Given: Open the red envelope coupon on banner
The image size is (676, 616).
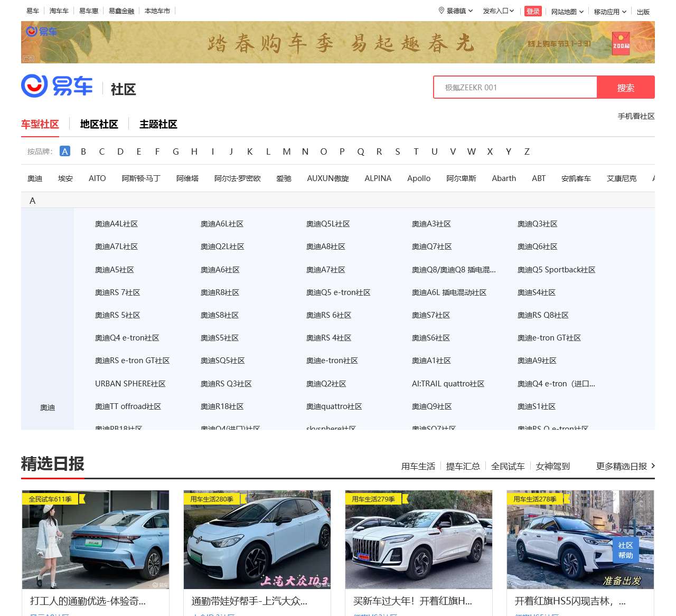Looking at the screenshot, I should pos(621,43).
